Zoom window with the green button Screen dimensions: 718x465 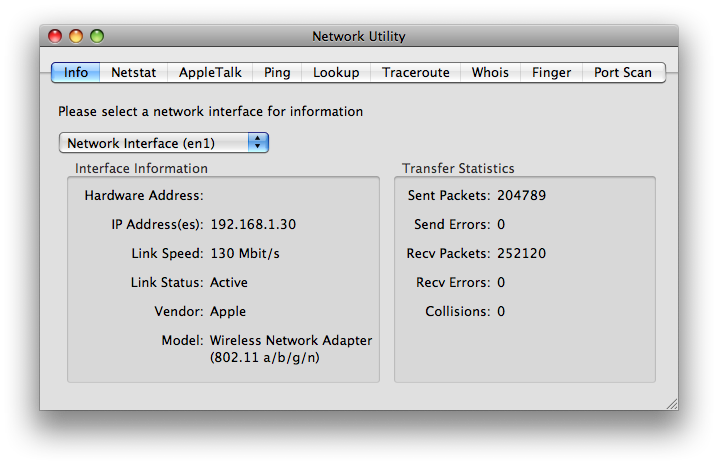click(97, 36)
